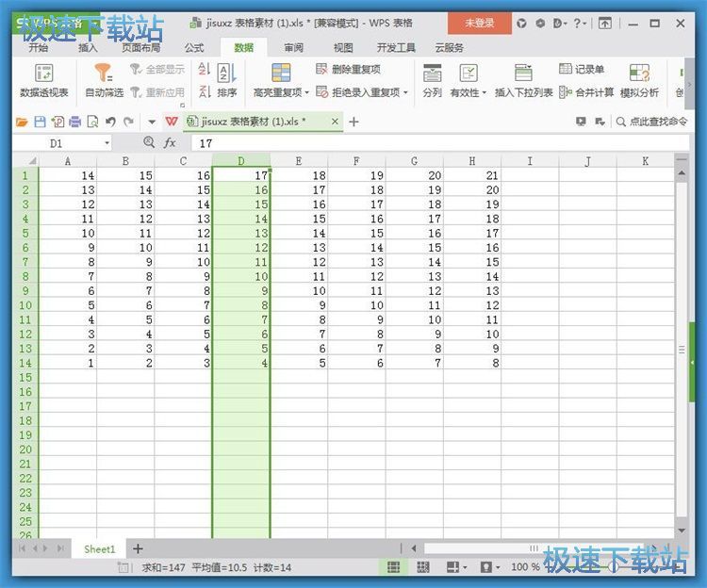707x588 pixels.
Task: Select the Sheet1 tab
Action: click(x=100, y=549)
